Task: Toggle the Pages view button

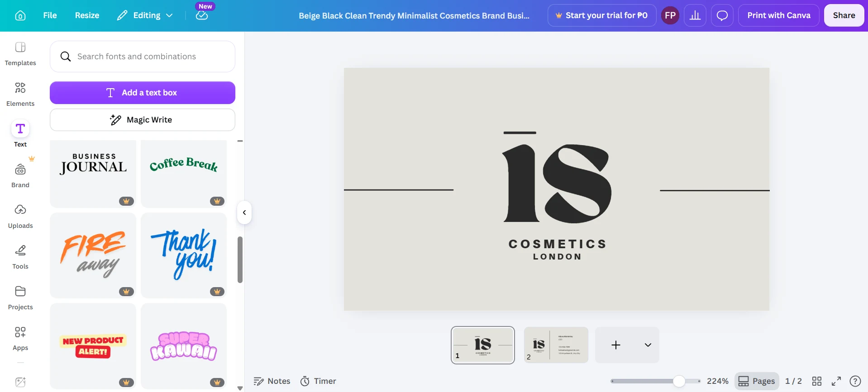Action: point(757,381)
